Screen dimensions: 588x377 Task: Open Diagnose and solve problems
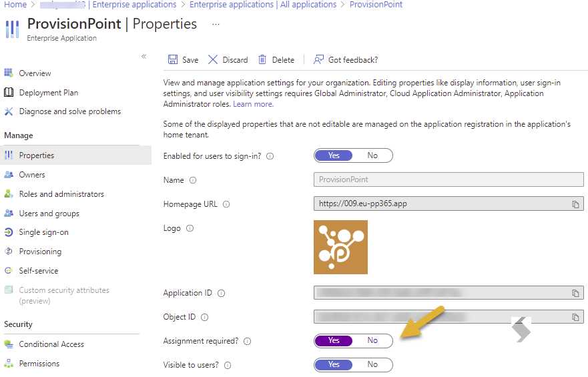coord(70,111)
